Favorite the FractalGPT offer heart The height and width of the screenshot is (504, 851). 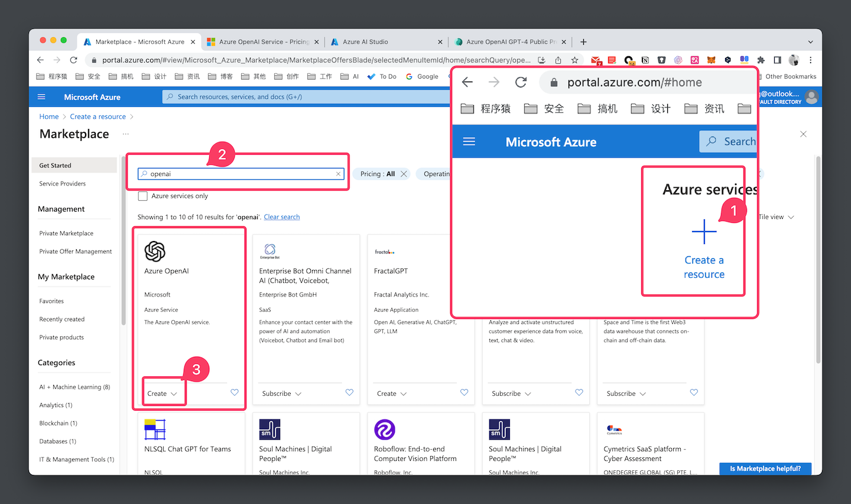[464, 392]
